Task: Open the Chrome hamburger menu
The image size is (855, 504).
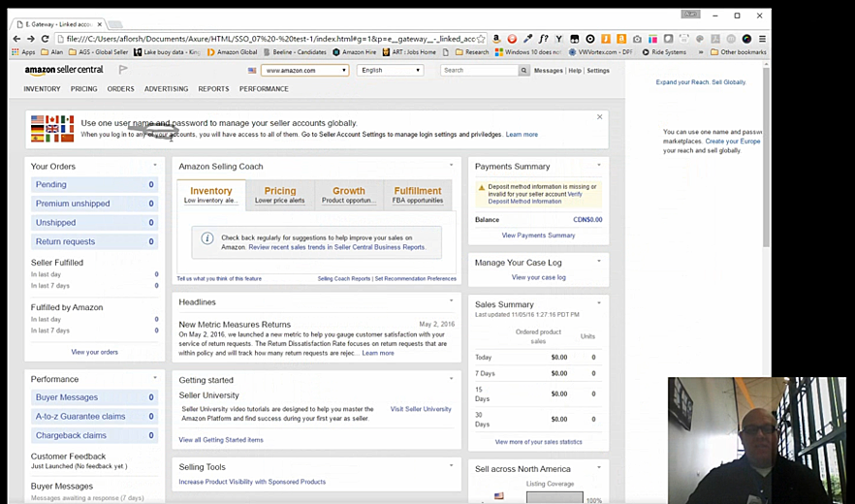Action: [762, 39]
